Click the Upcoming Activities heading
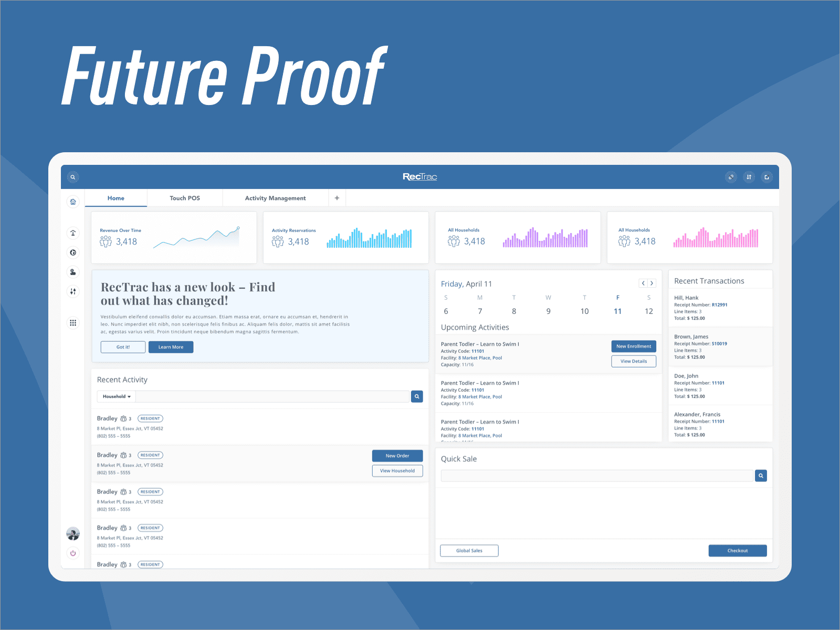The height and width of the screenshot is (630, 840). pos(475,327)
